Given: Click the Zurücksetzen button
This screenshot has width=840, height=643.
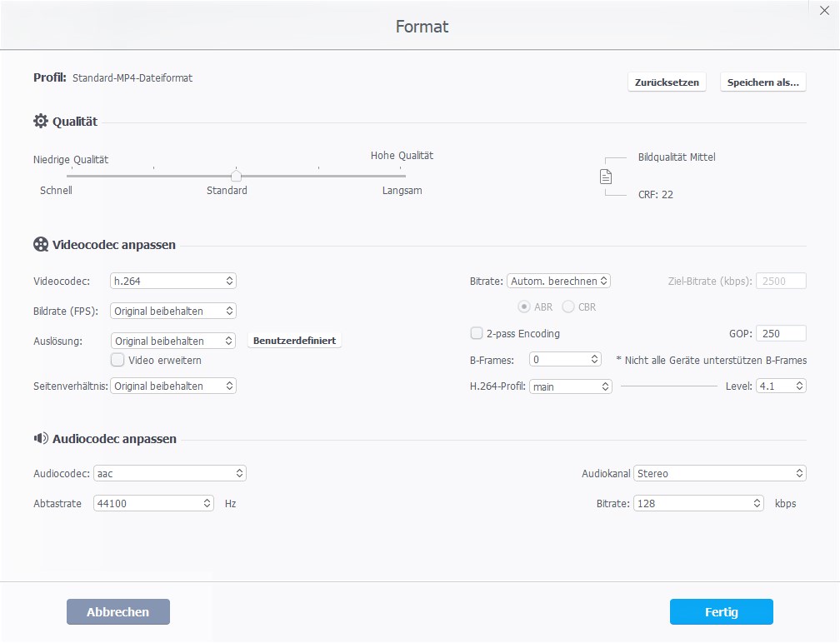Looking at the screenshot, I should tap(667, 82).
